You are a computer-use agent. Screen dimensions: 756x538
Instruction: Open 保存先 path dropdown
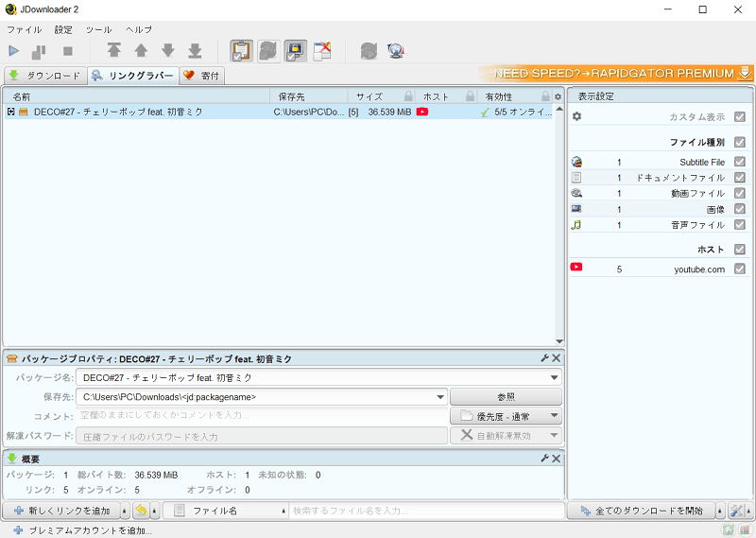click(x=440, y=397)
